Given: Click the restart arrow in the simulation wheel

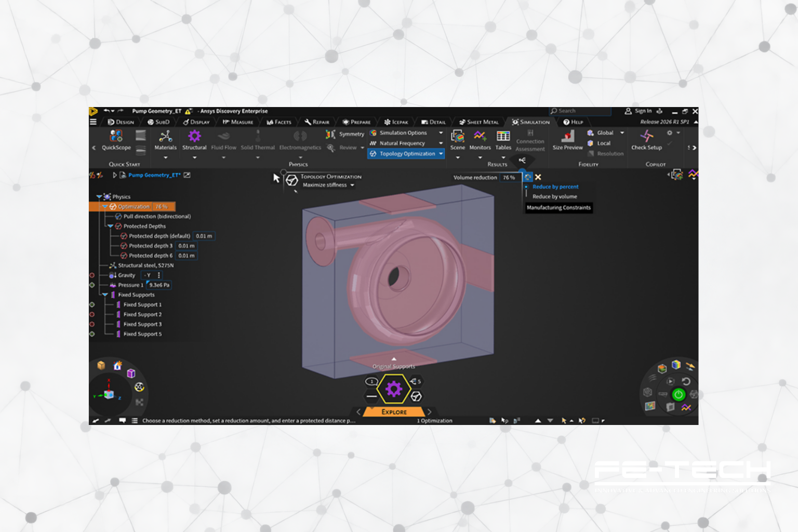Looking at the screenshot, I should click(x=686, y=381).
